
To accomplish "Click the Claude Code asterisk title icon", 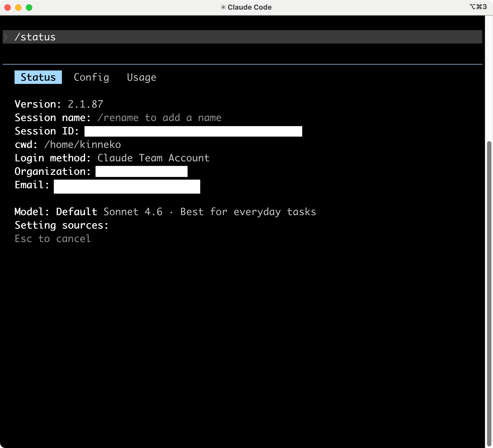I will click(x=223, y=7).
